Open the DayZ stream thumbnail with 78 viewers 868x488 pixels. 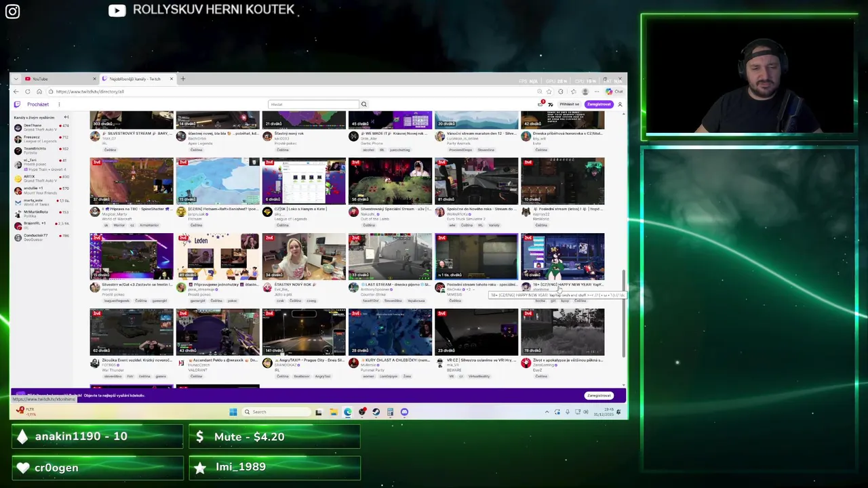[562, 332]
